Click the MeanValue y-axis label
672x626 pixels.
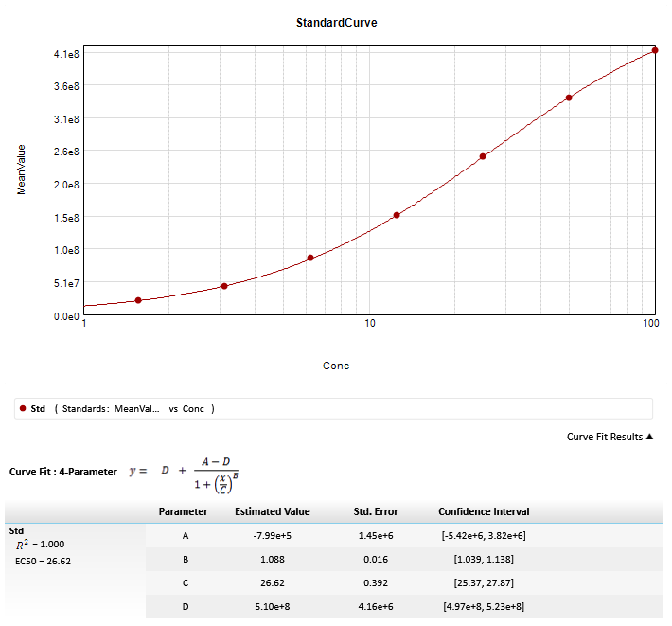click(22, 170)
